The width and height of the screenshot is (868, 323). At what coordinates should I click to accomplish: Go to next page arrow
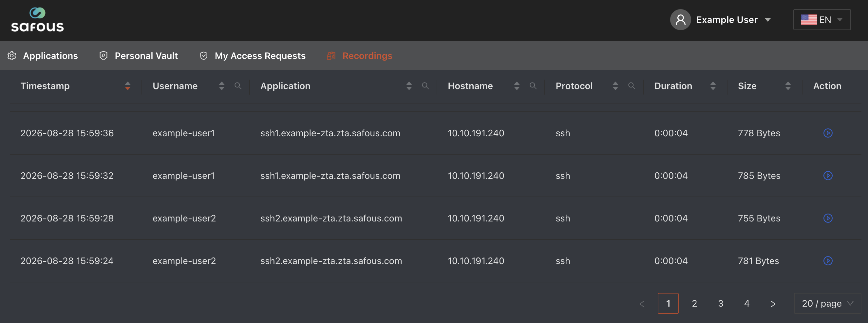773,303
